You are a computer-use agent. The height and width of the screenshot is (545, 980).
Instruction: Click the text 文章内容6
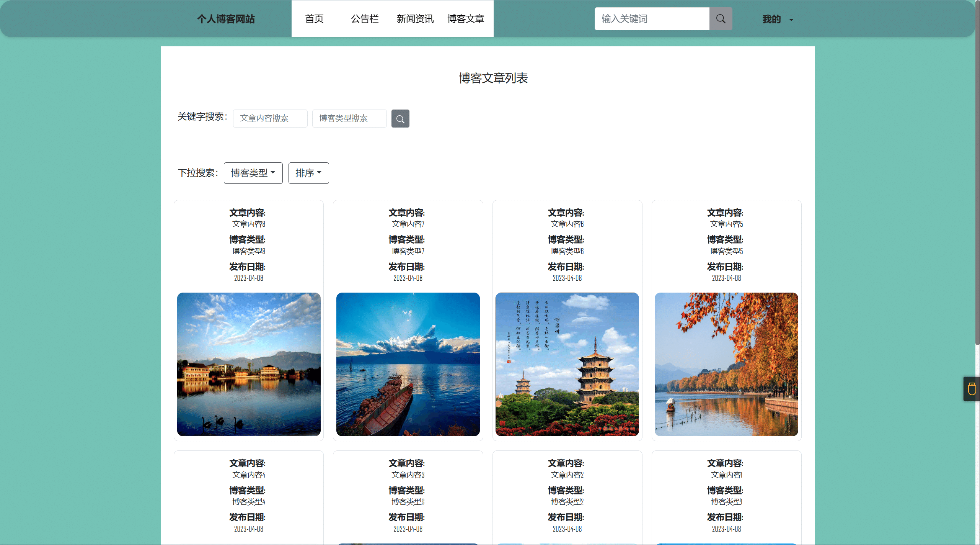(567, 224)
